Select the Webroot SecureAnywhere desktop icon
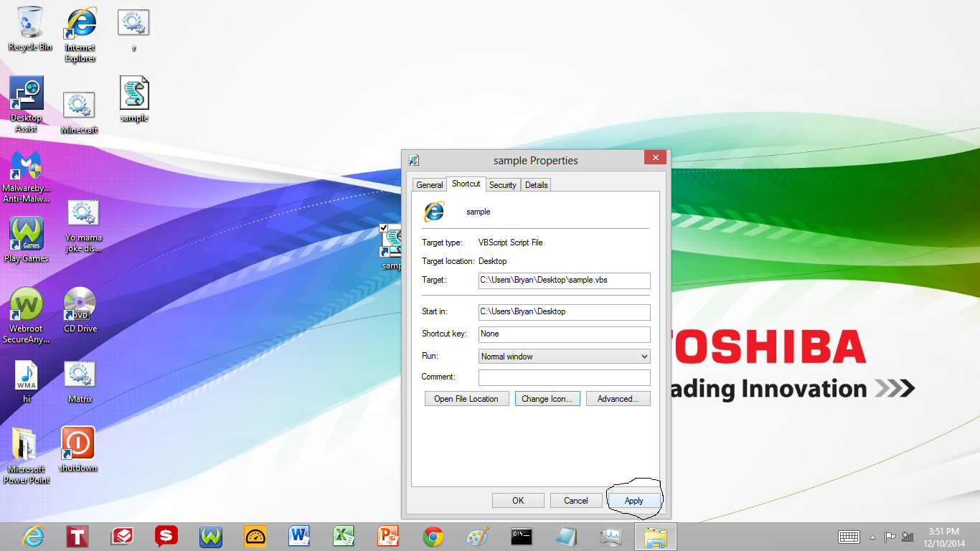This screenshot has width=980, height=551. click(x=27, y=316)
